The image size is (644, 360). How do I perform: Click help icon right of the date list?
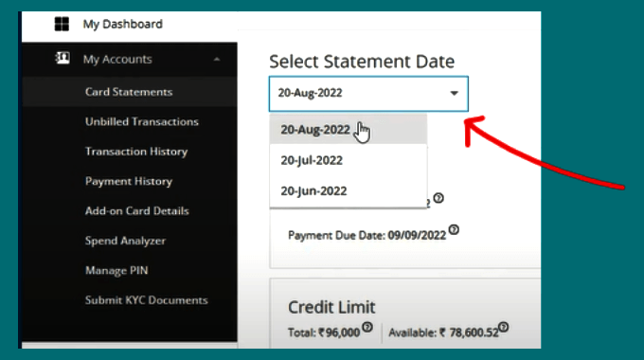point(438,198)
